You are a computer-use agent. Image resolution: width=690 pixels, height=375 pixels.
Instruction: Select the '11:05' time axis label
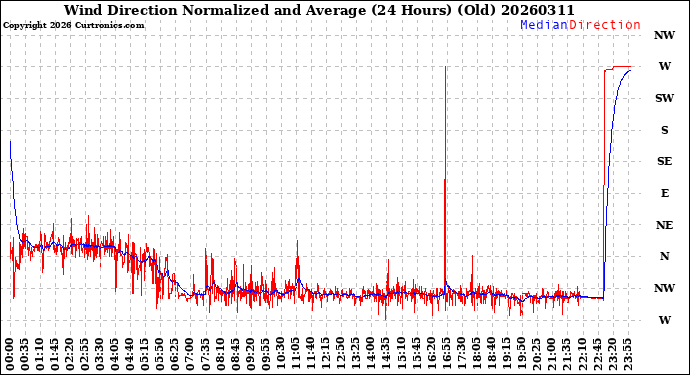[295, 354]
